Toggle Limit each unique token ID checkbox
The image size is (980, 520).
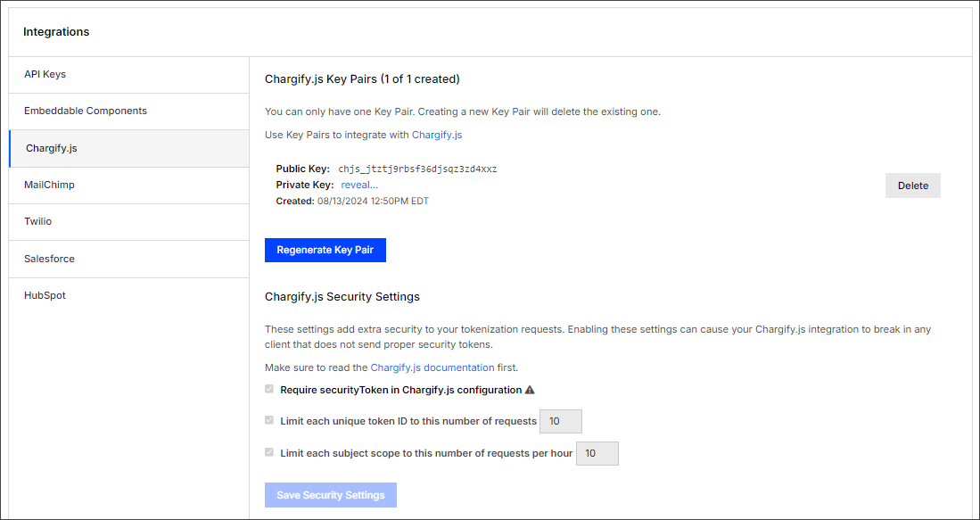click(269, 421)
